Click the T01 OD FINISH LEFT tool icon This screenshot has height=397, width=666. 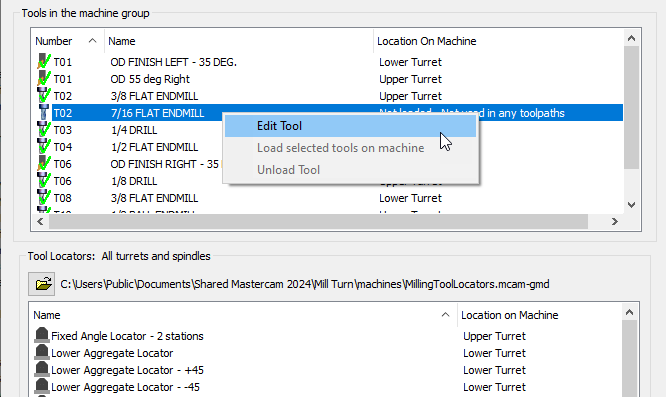[x=43, y=62]
